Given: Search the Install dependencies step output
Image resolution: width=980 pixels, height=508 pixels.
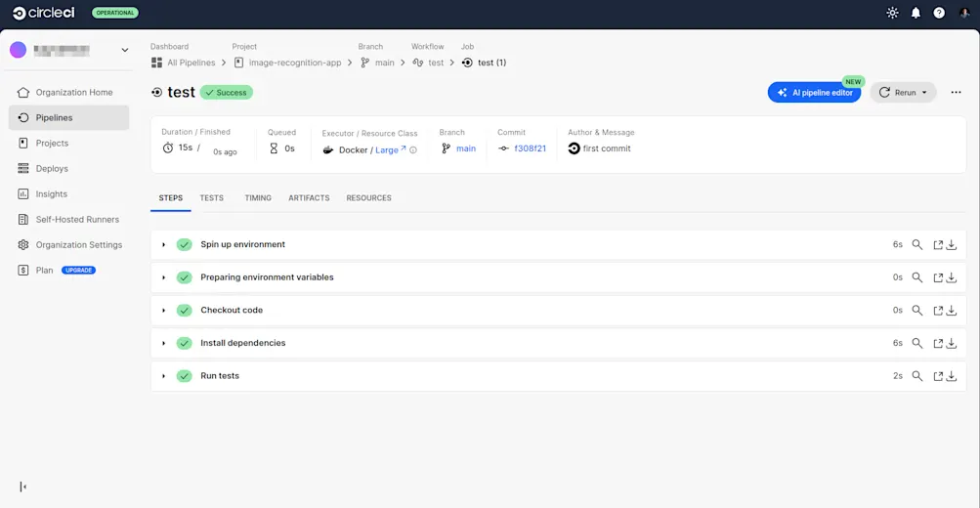Looking at the screenshot, I should point(916,343).
